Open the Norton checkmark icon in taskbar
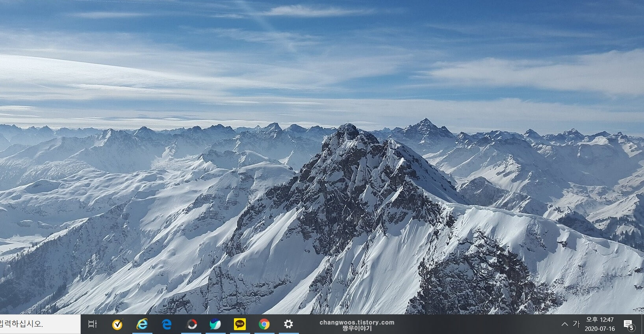 point(117,324)
